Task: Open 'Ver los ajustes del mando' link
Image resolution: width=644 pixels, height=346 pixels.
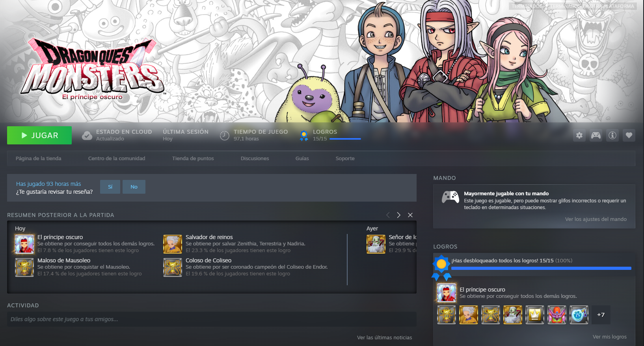Action: pyautogui.click(x=596, y=219)
